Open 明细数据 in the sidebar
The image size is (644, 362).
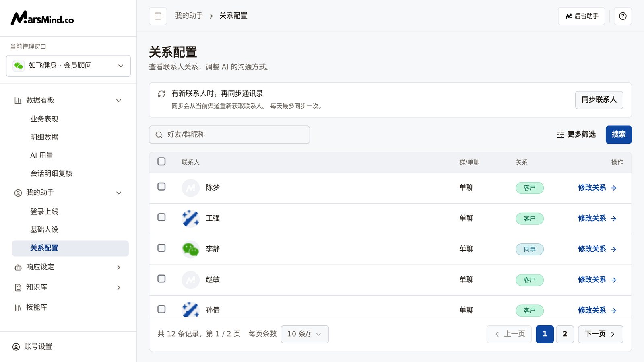pos(44,137)
